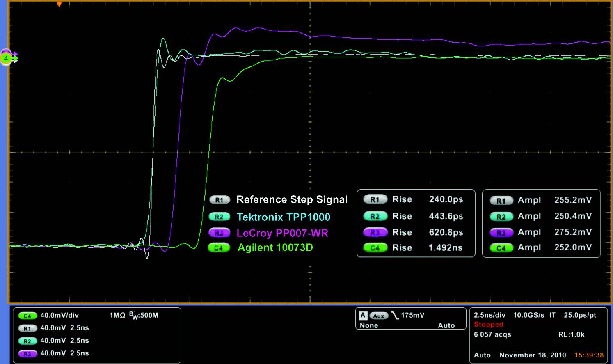Click the R3 badge for LeCroy PP007-WR
The width and height of the screenshot is (613, 364).
pyautogui.click(x=219, y=232)
